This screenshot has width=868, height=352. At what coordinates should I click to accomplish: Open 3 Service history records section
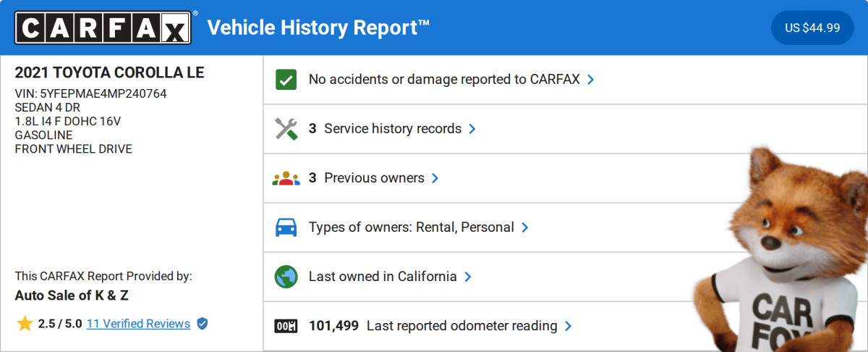392,129
